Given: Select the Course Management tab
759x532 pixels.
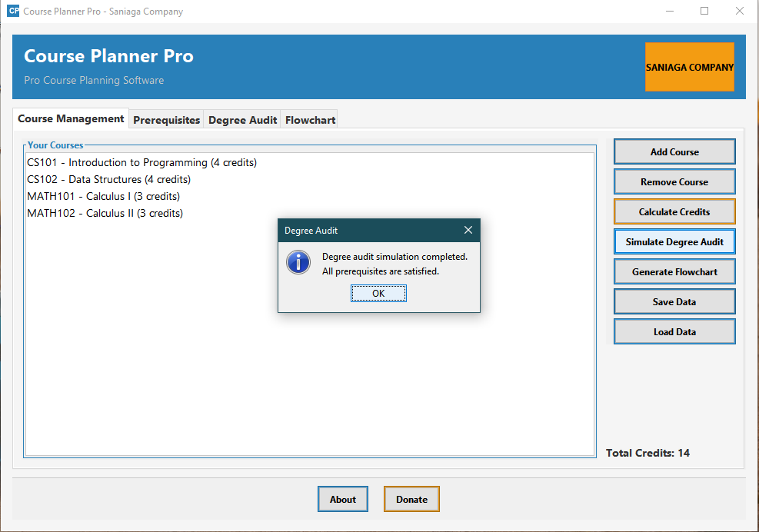Looking at the screenshot, I should pos(71,118).
